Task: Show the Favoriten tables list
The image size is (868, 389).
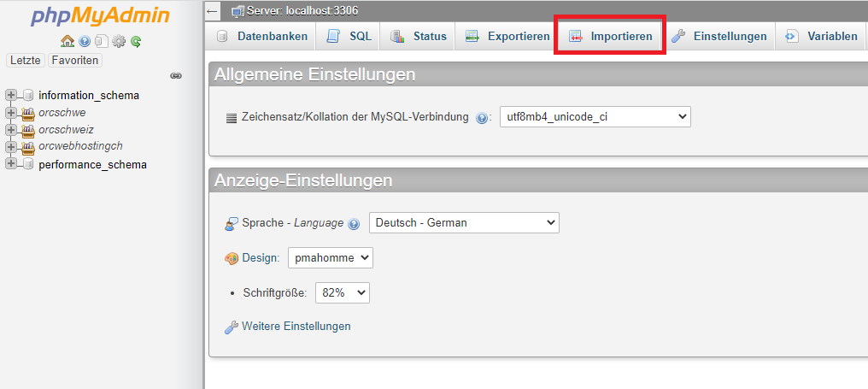Action: point(75,61)
